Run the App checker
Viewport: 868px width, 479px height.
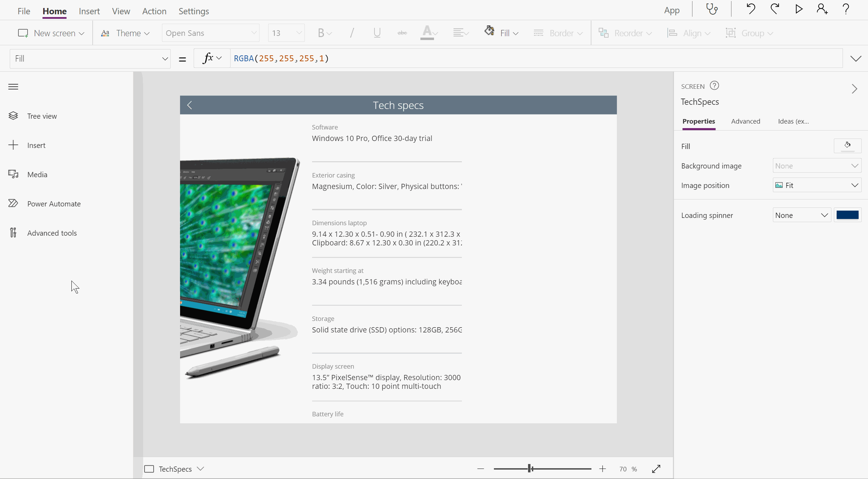[712, 9]
